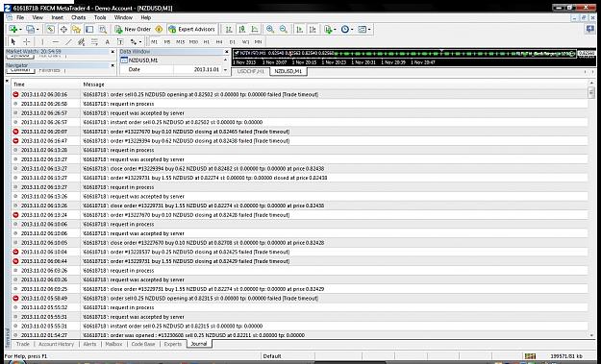Open the Strategy Tester magnifier icon
The image size is (601, 364).
point(102,29)
